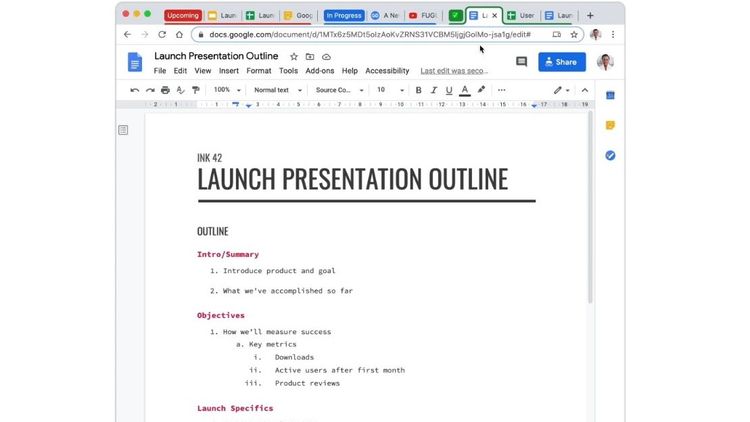
Task: Open the View menu
Action: [x=203, y=71]
